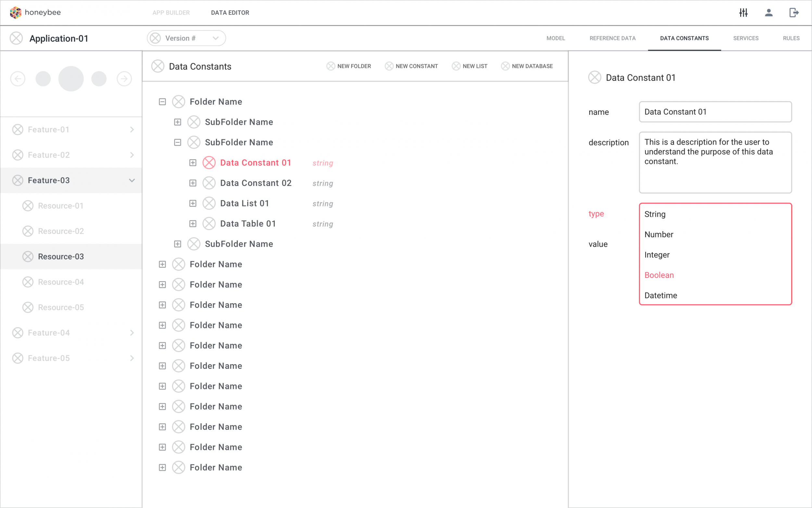Viewport: 812px width, 508px height.
Task: Open the Version # dropdown
Action: click(x=186, y=38)
